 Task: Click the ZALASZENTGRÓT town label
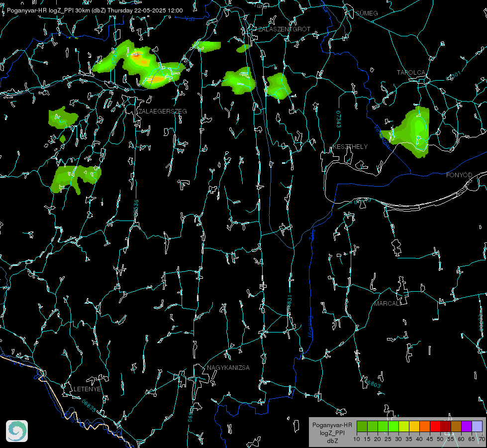(284, 29)
